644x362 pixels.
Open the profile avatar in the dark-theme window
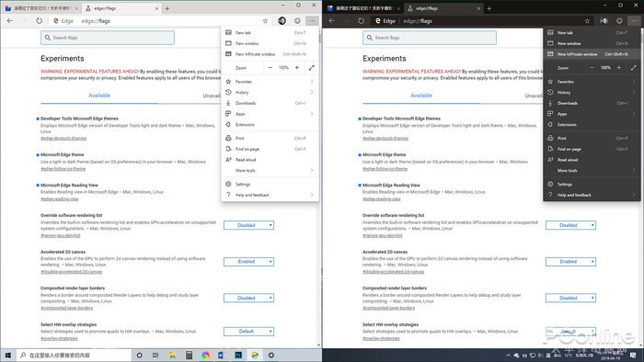[604, 20]
